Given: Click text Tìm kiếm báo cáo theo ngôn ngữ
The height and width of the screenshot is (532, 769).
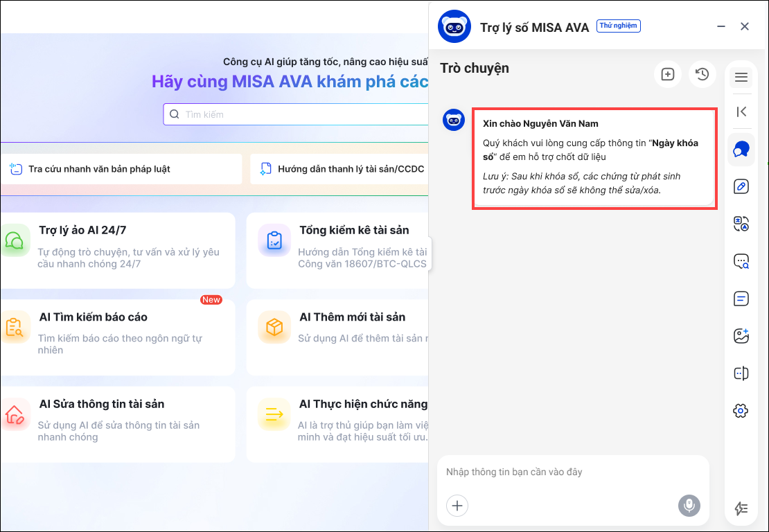Looking at the screenshot, I should [x=120, y=344].
